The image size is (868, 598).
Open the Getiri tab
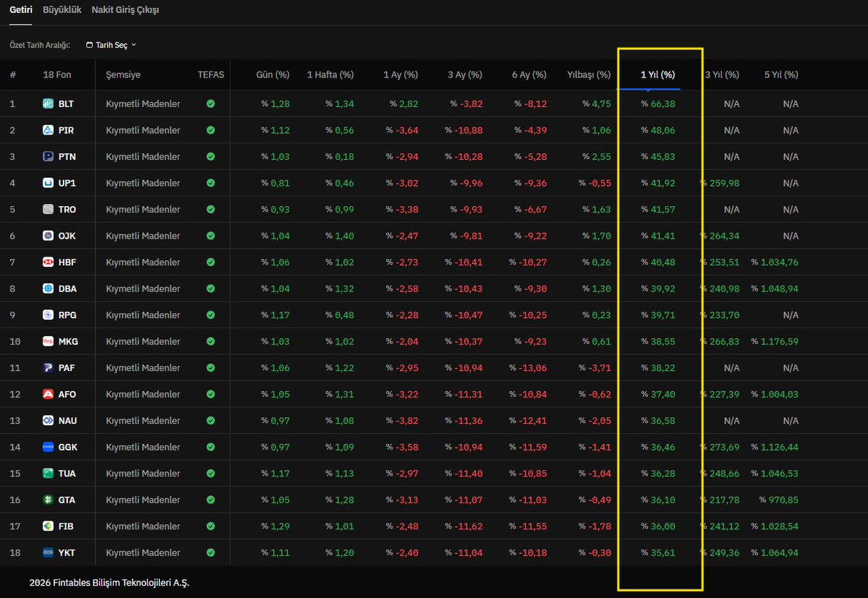click(x=22, y=10)
